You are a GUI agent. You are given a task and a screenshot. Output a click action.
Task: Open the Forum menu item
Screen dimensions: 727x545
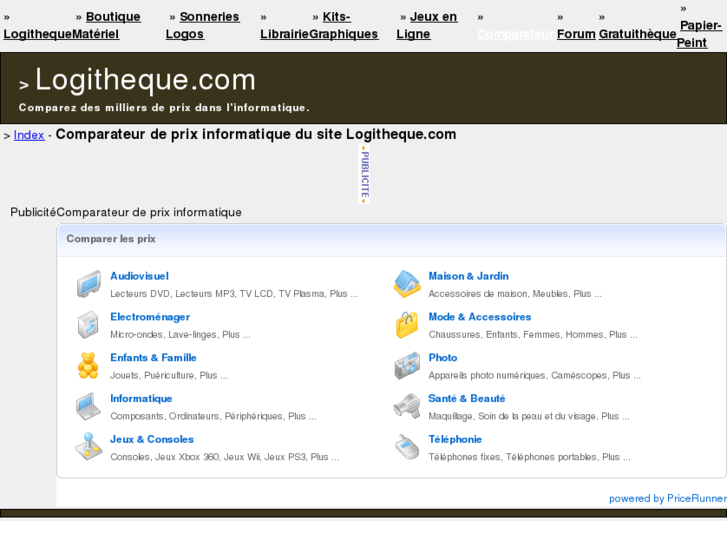[x=576, y=34]
